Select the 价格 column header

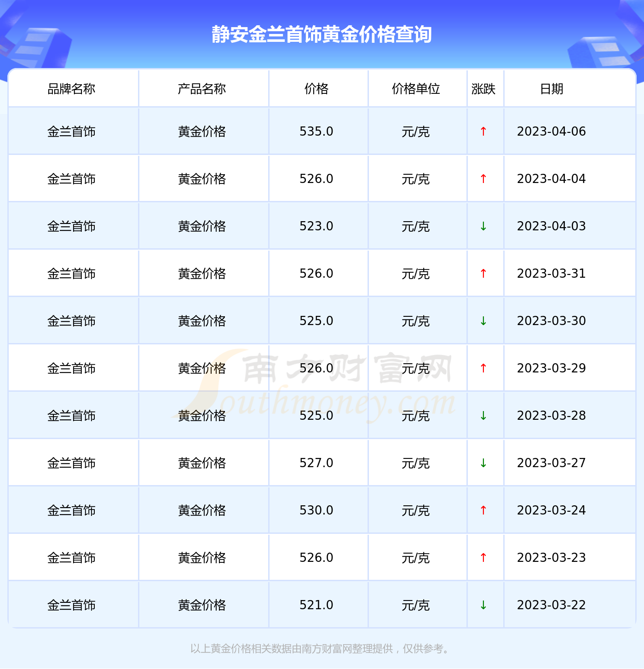(x=316, y=89)
